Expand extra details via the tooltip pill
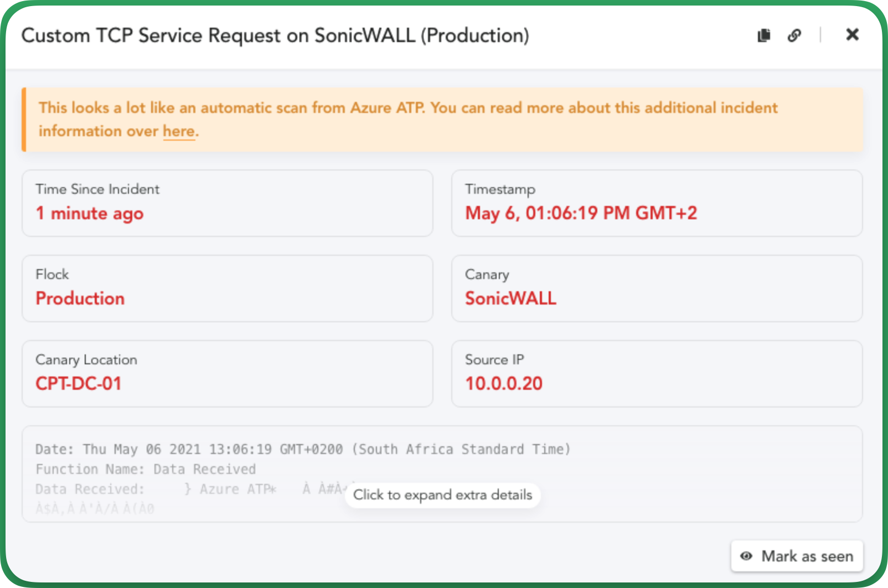The height and width of the screenshot is (588, 888). click(442, 495)
